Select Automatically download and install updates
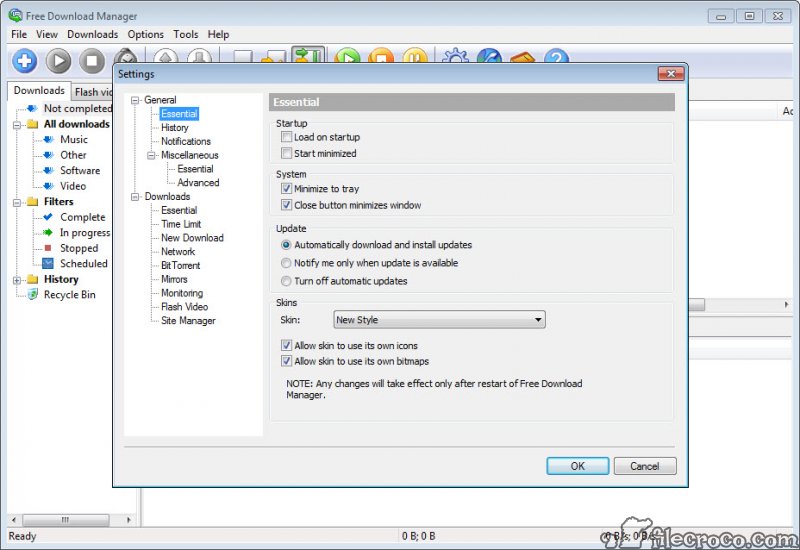Viewport: 800px width, 550px height. point(286,245)
